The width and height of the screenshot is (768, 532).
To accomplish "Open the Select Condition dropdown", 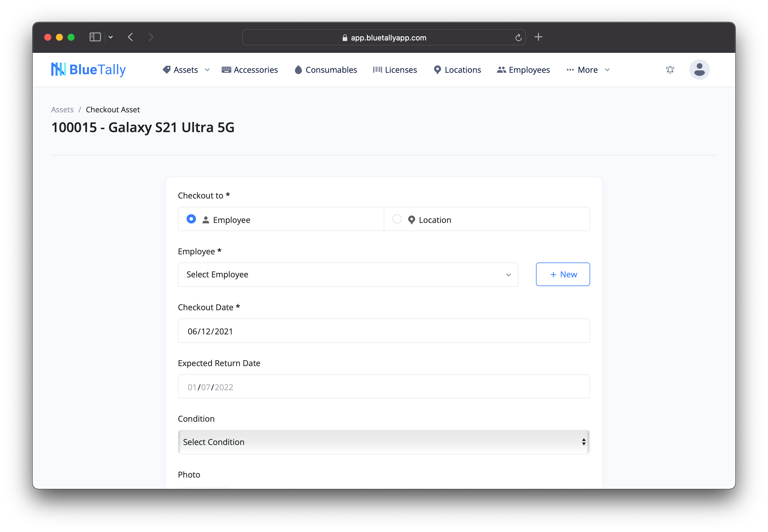I will 383,442.
